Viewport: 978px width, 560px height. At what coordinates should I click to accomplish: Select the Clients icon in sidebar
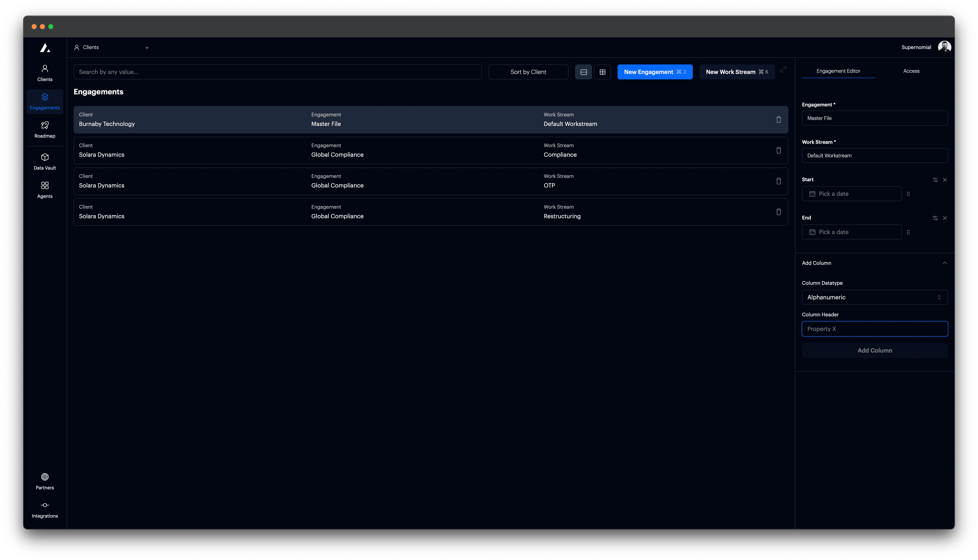(45, 73)
